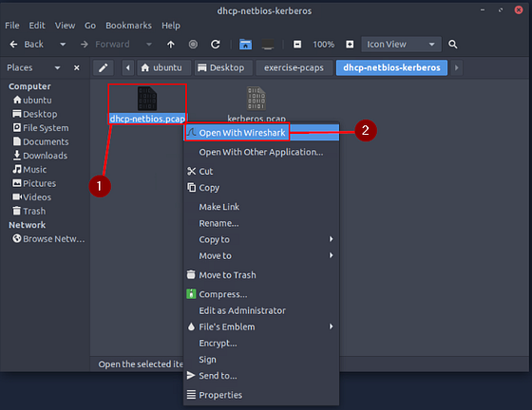Expand the Move to submenu
The height and width of the screenshot is (410, 532).
tap(261, 256)
